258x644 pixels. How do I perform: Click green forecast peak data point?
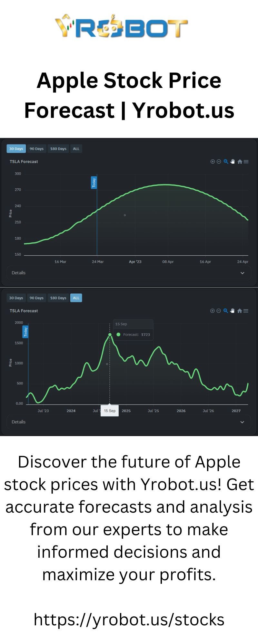click(110, 335)
